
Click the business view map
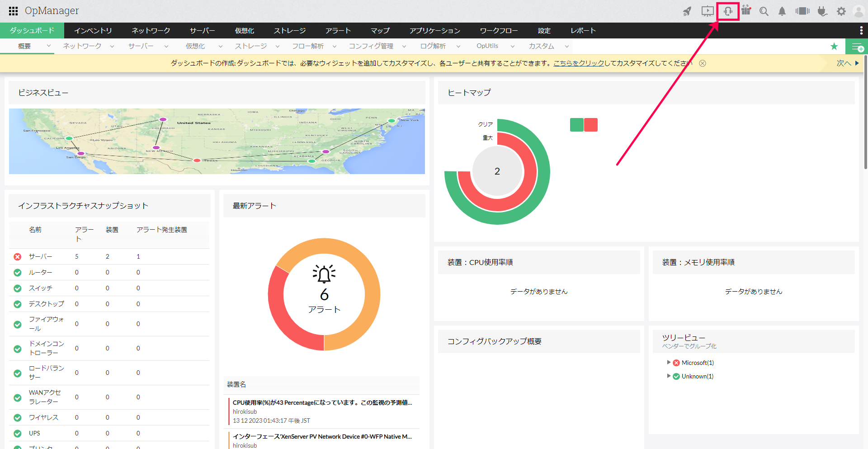pyautogui.click(x=217, y=141)
